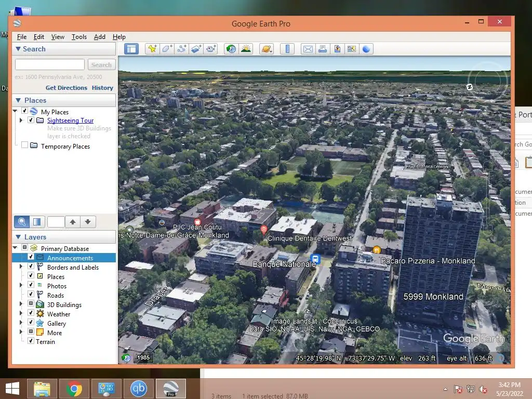The image size is (532, 399).
Task: Expand the 3D Buildings layer node
Action: pyautogui.click(x=21, y=303)
